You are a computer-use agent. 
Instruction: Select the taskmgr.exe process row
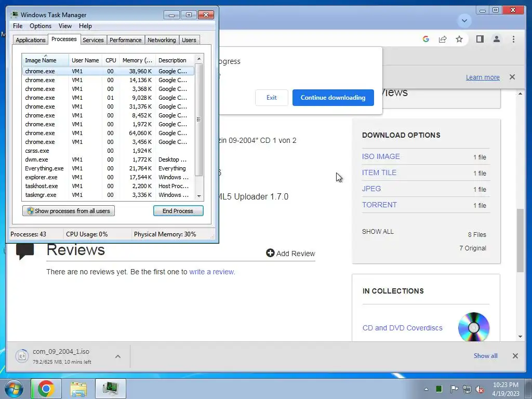pos(108,195)
